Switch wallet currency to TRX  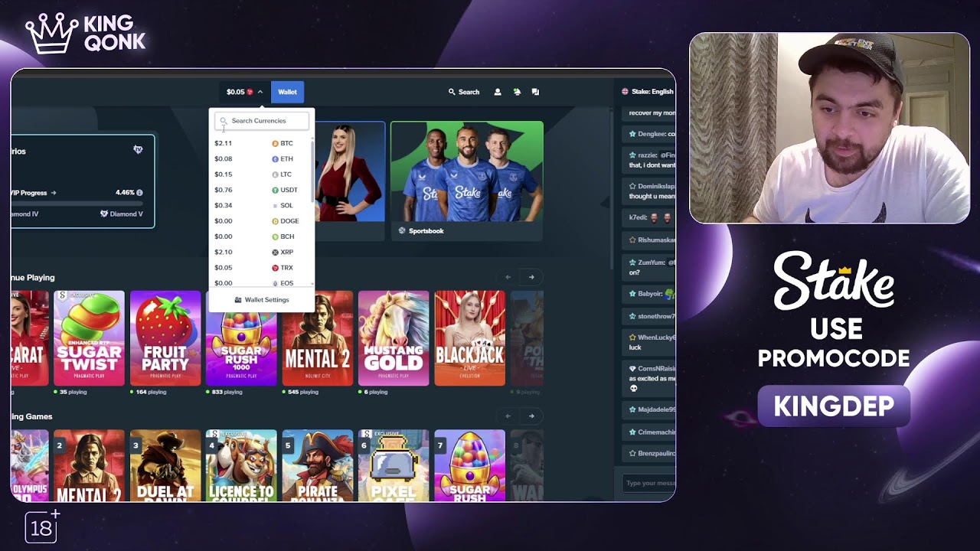260,268
